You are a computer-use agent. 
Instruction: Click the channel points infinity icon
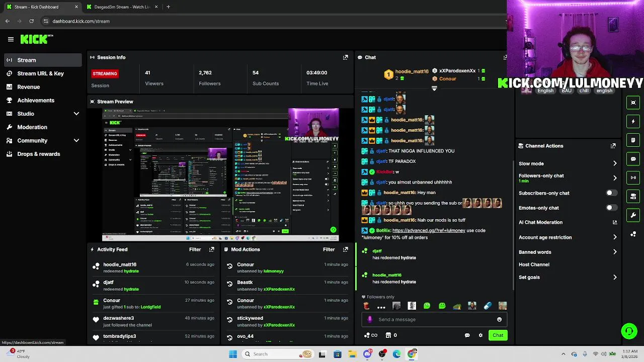click(371, 335)
